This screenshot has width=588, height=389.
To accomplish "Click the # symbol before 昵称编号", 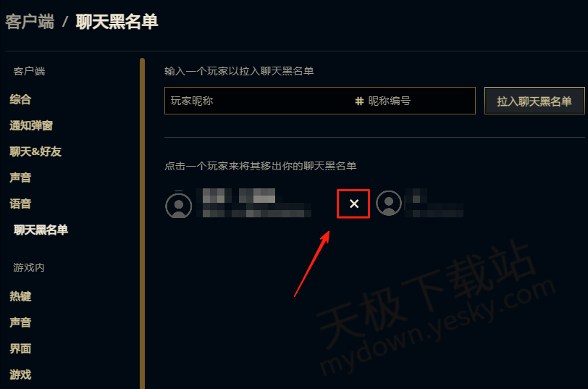I will coord(359,101).
